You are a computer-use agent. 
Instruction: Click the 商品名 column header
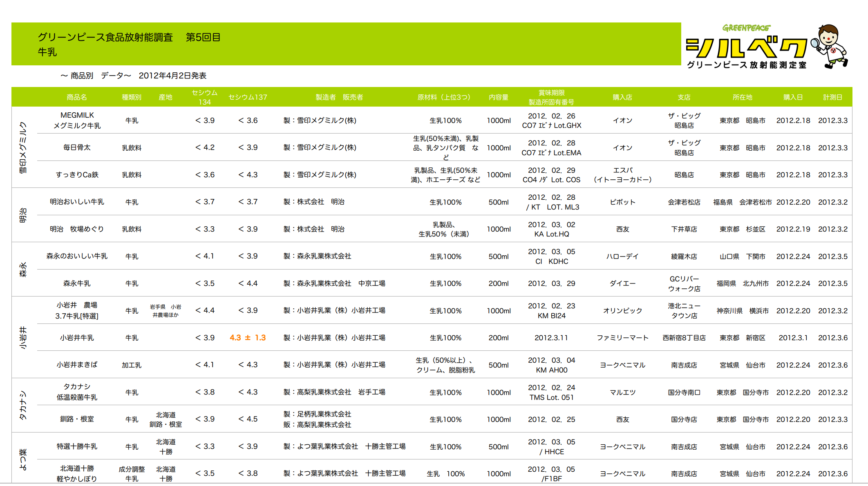point(77,97)
